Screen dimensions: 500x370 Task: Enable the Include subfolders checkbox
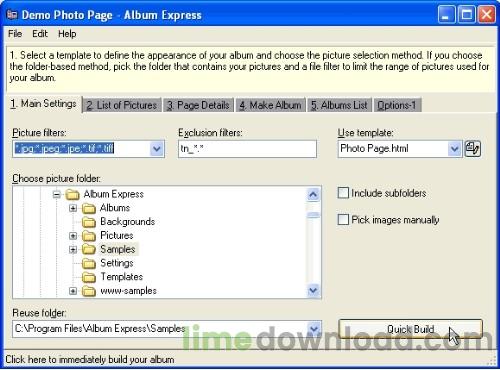click(x=343, y=193)
